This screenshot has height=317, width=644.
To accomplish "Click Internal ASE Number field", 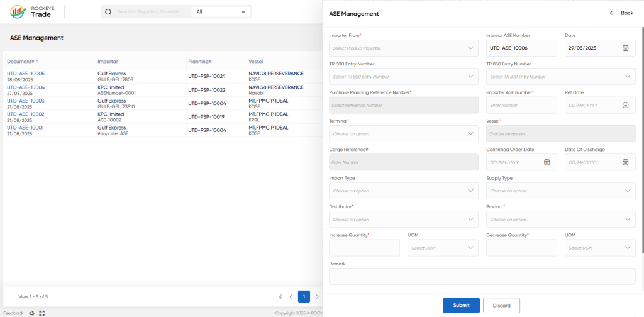I will 521,48.
